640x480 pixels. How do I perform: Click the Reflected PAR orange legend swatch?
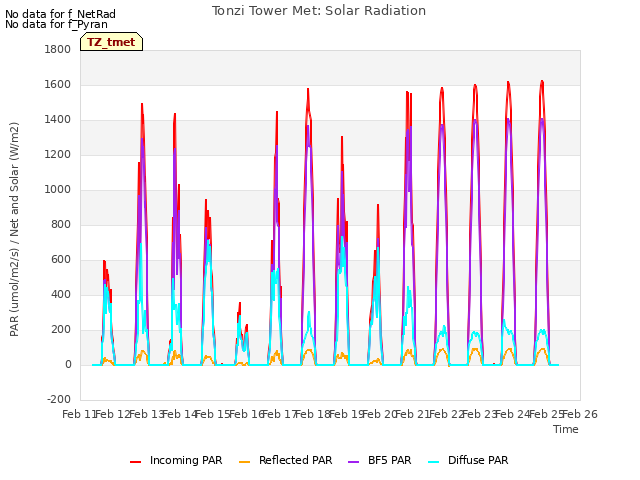tap(244, 462)
